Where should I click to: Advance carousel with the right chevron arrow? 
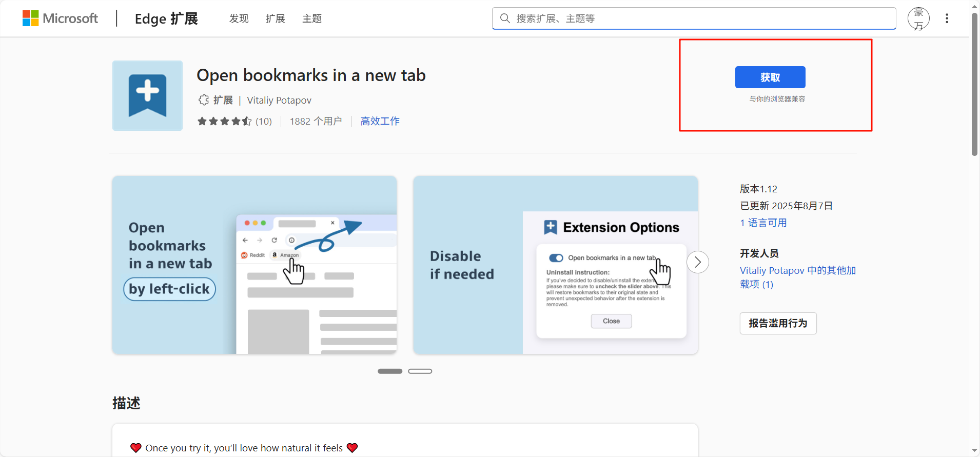(698, 262)
